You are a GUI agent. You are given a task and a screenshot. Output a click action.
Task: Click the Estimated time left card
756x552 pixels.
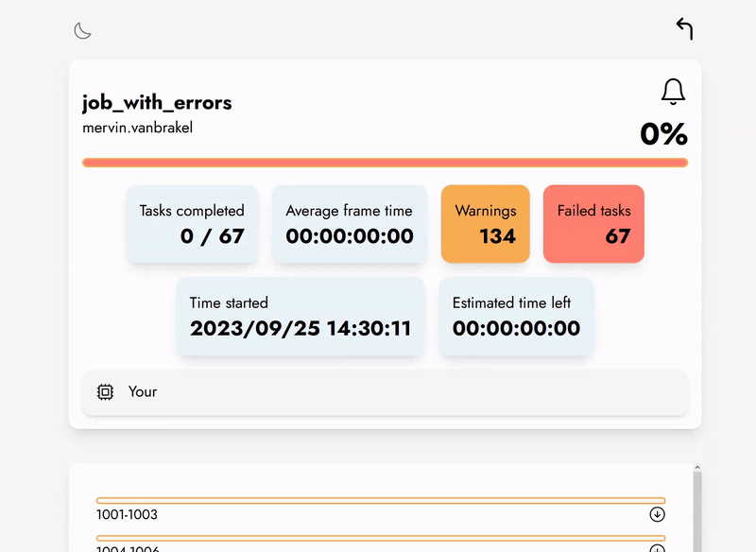point(517,316)
